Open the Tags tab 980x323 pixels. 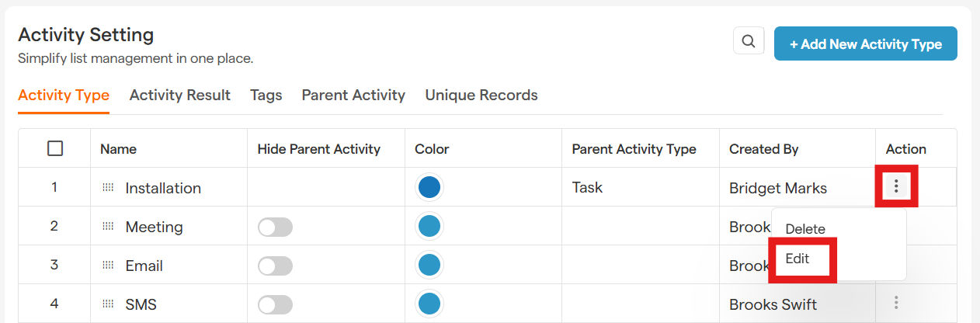[266, 96]
